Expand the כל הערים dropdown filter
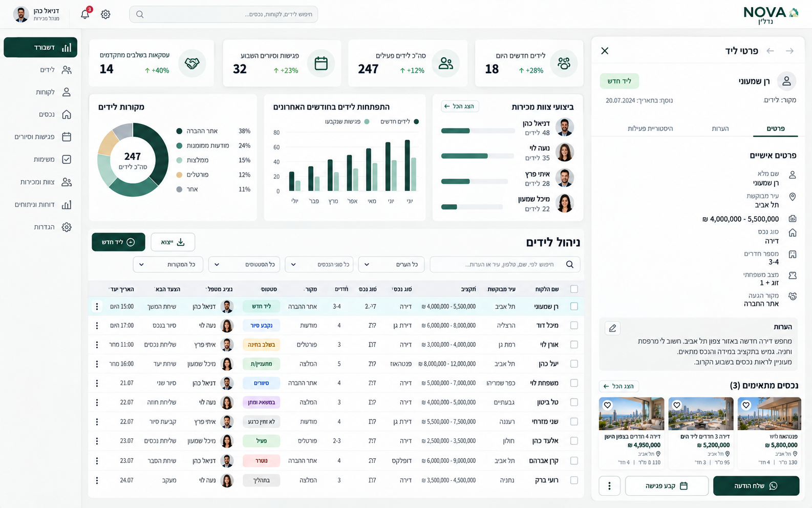The height and width of the screenshot is (508, 812). [392, 264]
